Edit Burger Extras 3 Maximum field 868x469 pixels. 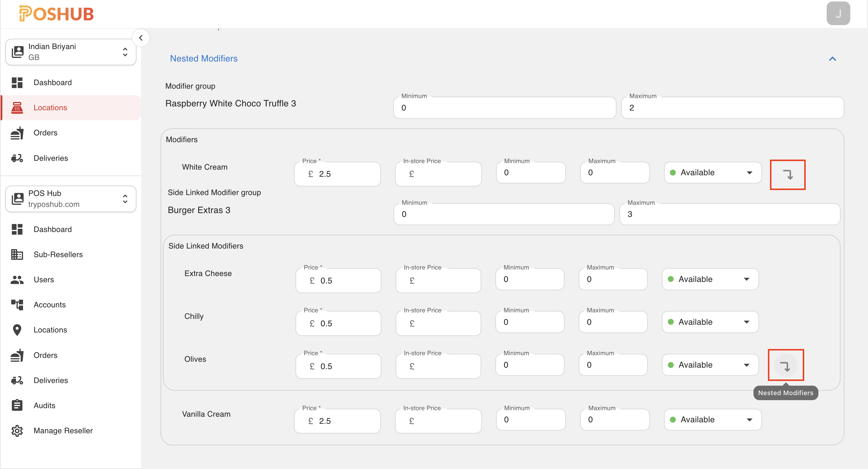730,214
